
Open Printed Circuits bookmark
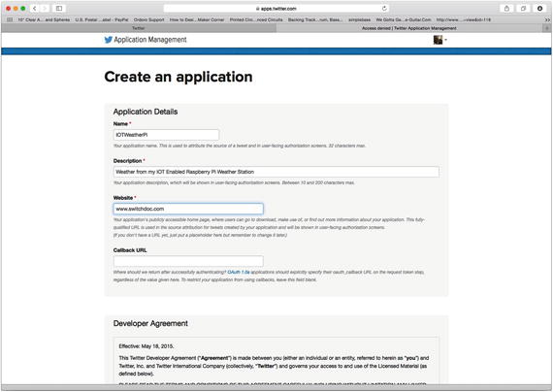(x=256, y=19)
